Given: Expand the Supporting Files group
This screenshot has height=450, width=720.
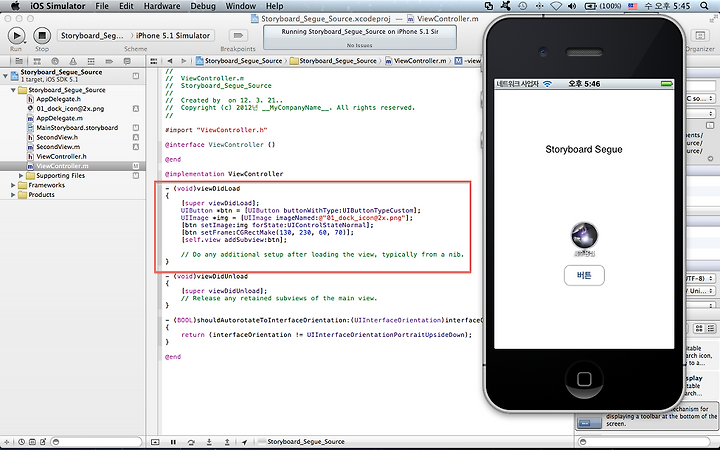Looking at the screenshot, I should coord(21,175).
